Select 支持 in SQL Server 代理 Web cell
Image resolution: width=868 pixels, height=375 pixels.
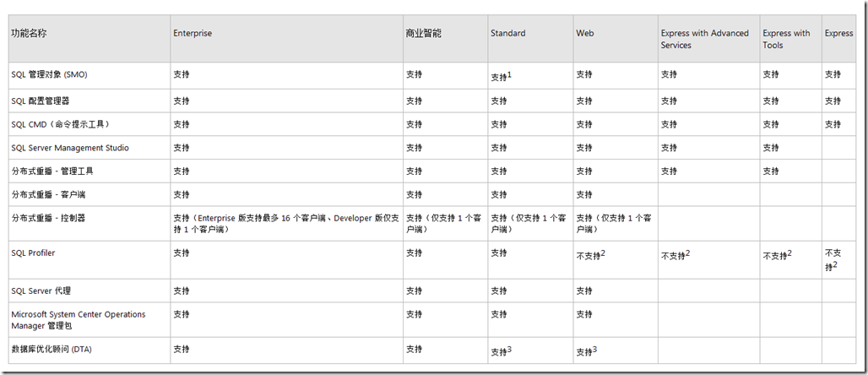coord(584,291)
